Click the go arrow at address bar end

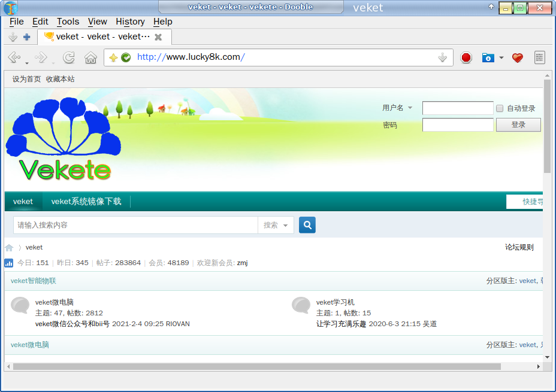[443, 57]
